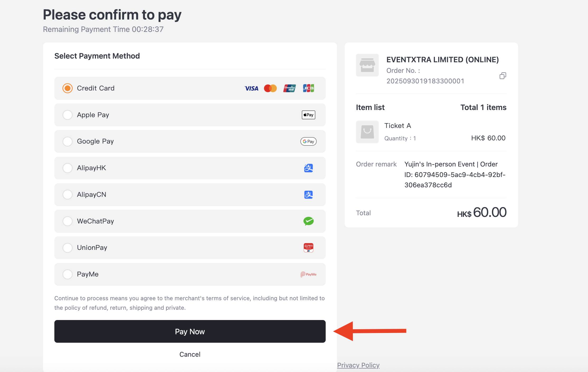
Task: Click the WeChatPay green logo icon
Action: point(308,221)
